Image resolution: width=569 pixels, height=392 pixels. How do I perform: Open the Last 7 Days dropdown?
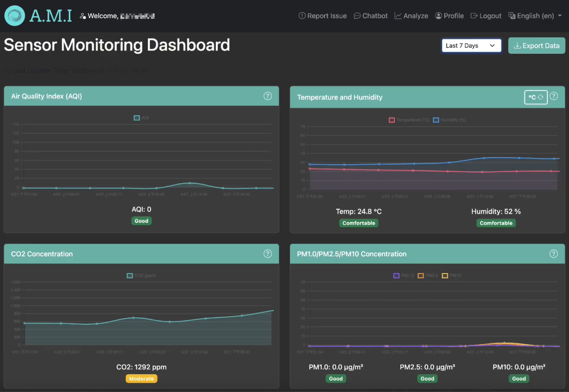(x=471, y=46)
